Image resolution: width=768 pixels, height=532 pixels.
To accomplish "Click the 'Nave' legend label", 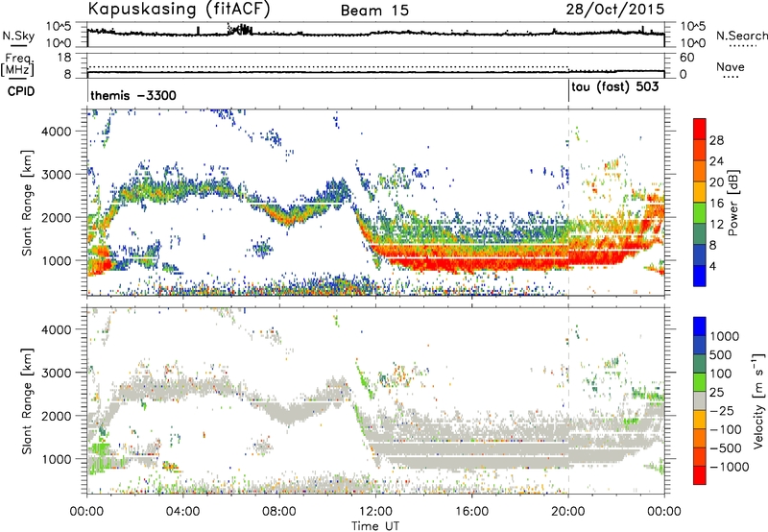I will (x=731, y=66).
